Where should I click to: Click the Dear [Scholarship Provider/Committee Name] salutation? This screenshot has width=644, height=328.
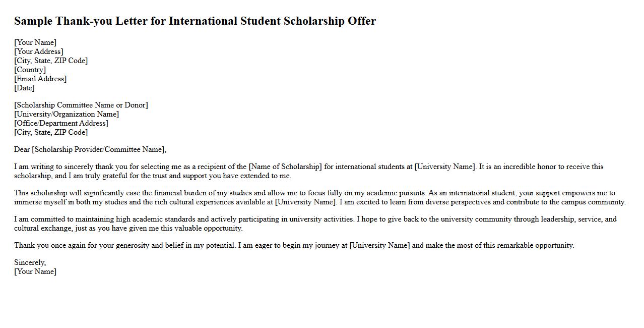coord(90,149)
